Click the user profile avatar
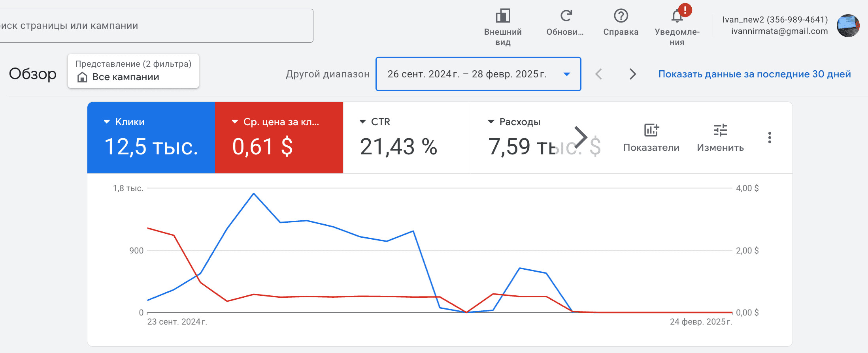The image size is (868, 353). pyautogui.click(x=848, y=26)
